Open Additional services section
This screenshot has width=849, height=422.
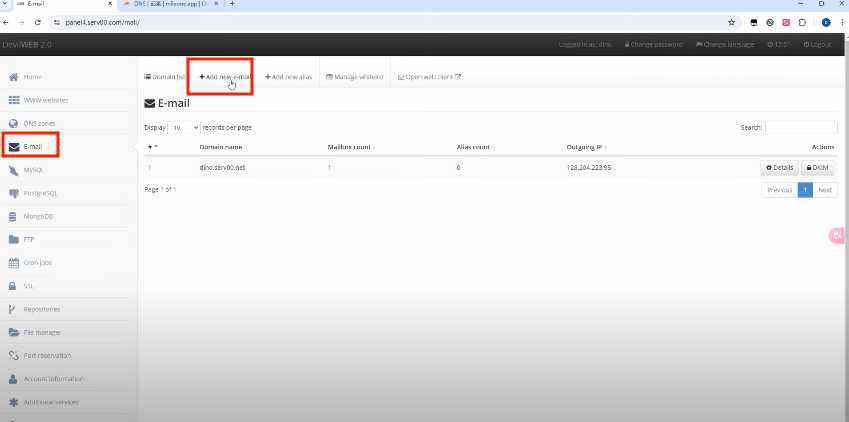pos(43,402)
